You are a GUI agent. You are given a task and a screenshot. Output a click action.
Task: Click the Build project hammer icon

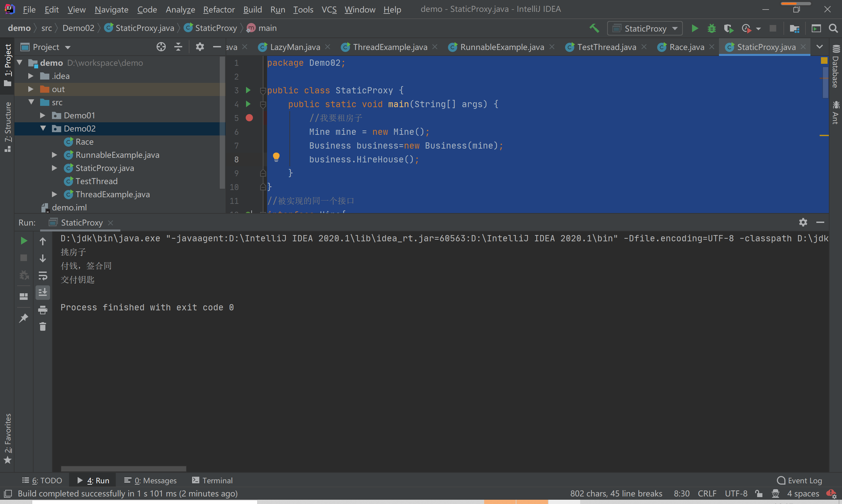pyautogui.click(x=594, y=28)
